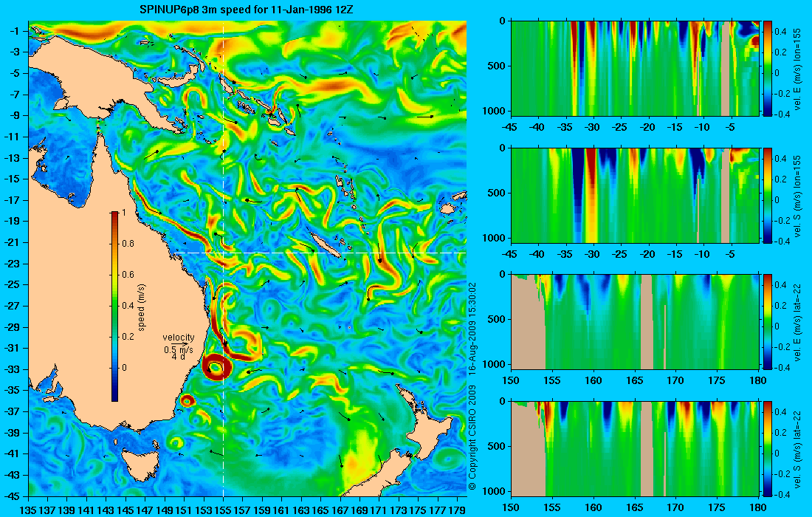The height and width of the screenshot is (517, 812).
Task: Click the velocity legend scale arrow
Action: click(181, 343)
